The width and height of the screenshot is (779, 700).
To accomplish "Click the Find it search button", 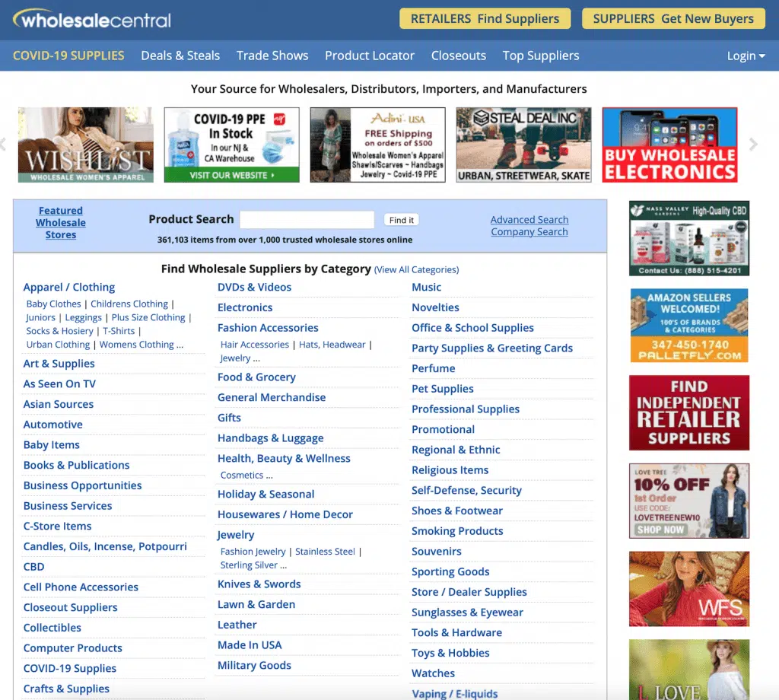I will click(x=401, y=220).
